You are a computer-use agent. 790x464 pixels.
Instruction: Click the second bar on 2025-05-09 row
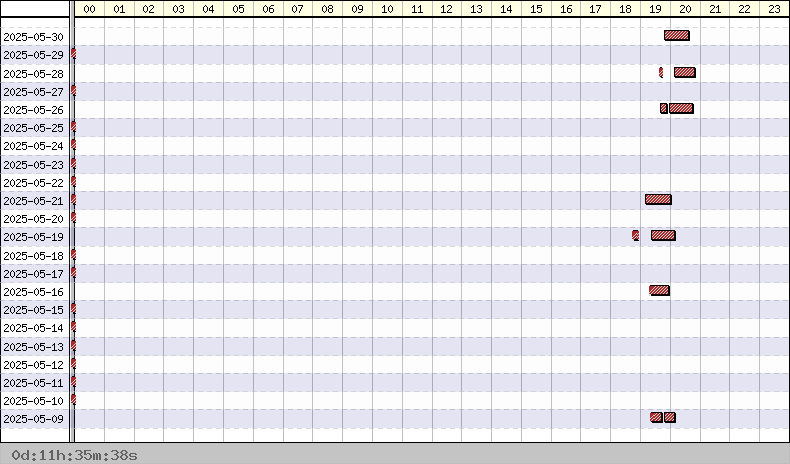coord(670,417)
